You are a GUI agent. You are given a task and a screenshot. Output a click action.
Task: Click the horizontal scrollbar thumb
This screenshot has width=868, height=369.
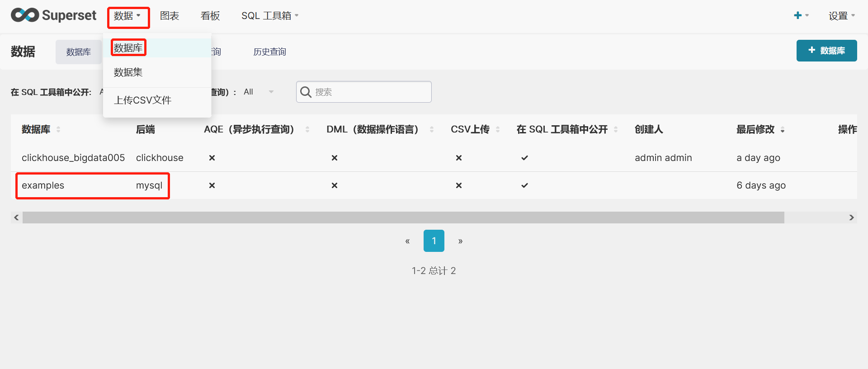point(403,218)
